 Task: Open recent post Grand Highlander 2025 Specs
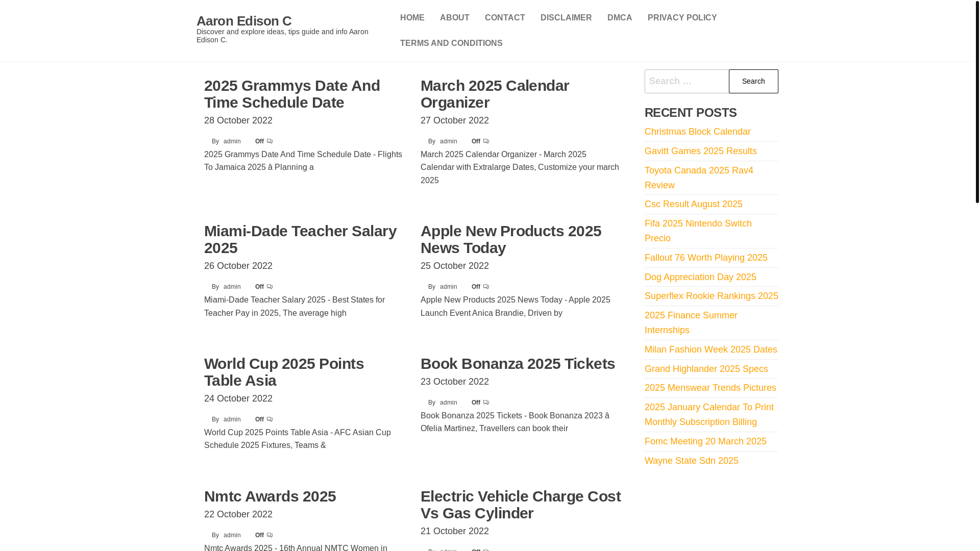706,369
